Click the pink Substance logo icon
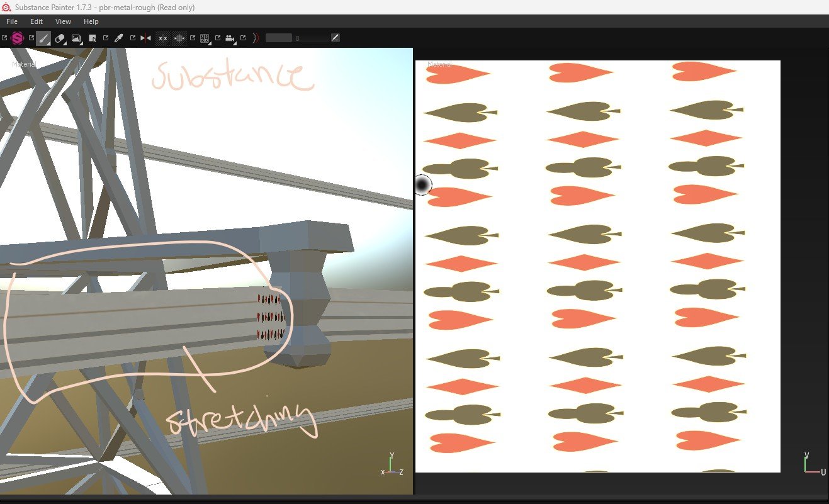The height and width of the screenshot is (504, 829). point(17,38)
